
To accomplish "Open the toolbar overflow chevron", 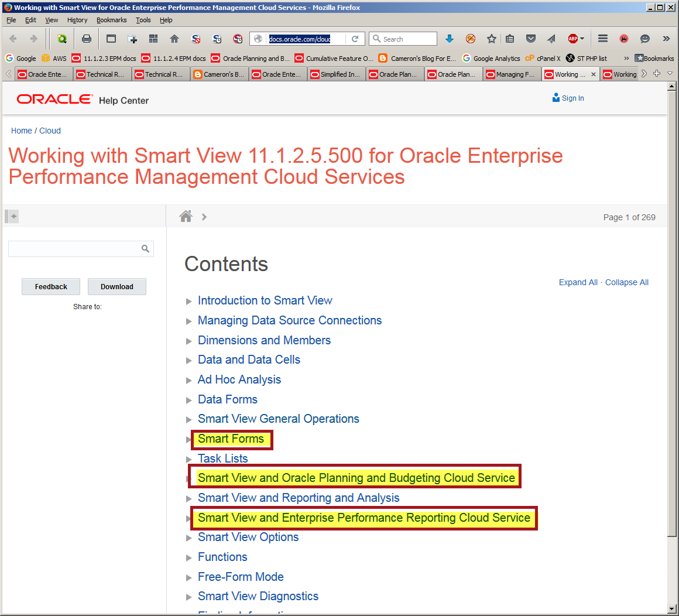I will tap(666, 39).
